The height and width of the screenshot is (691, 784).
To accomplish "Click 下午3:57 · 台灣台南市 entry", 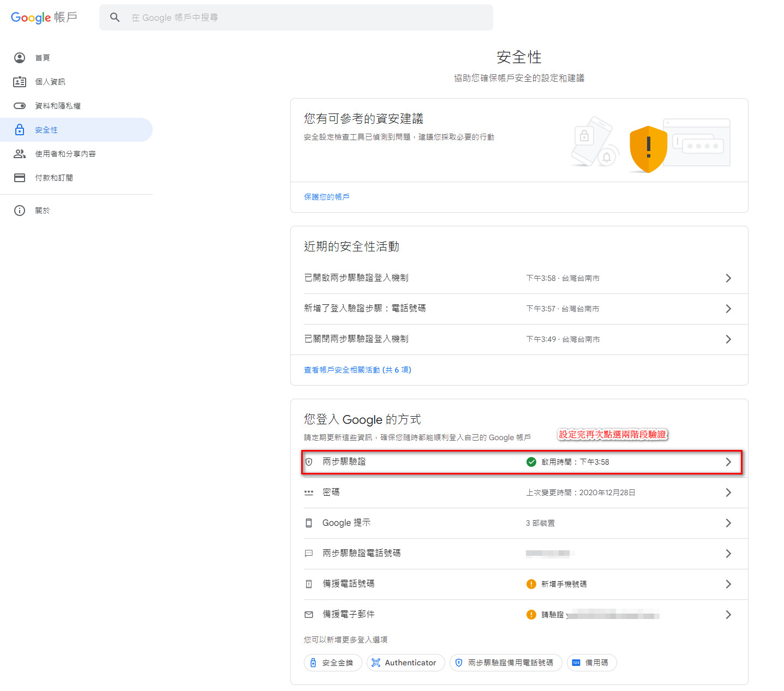I will click(562, 309).
